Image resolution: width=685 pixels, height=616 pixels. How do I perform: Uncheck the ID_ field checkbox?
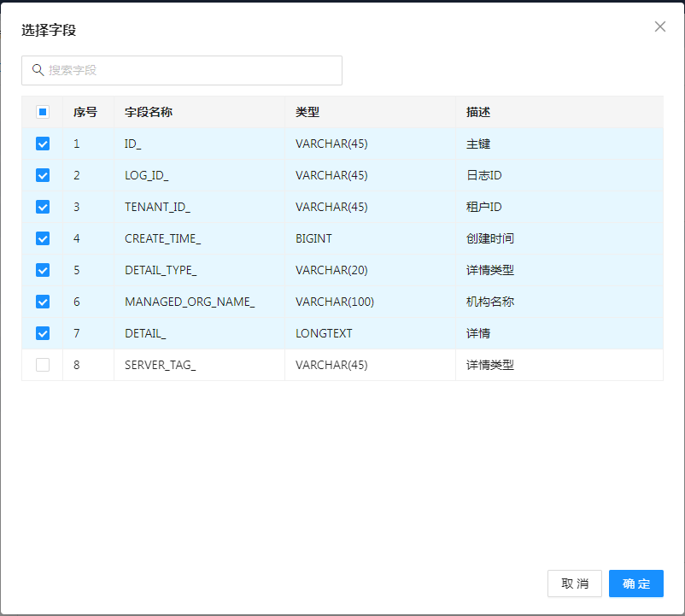pos(43,144)
